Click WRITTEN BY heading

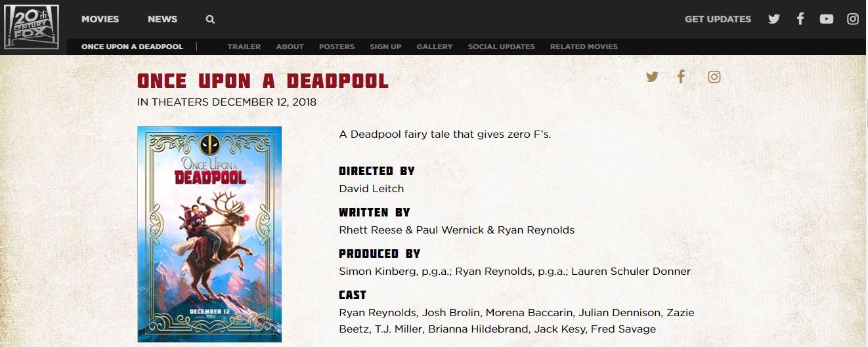(374, 213)
